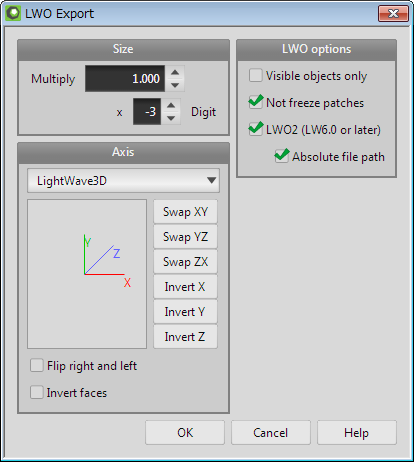Enable Visible objects only checkbox

[256, 75]
